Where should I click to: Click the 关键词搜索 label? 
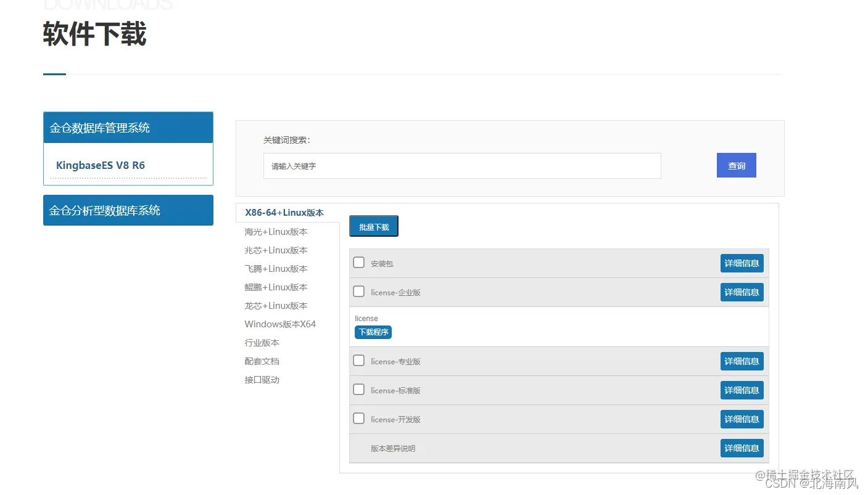click(x=287, y=140)
